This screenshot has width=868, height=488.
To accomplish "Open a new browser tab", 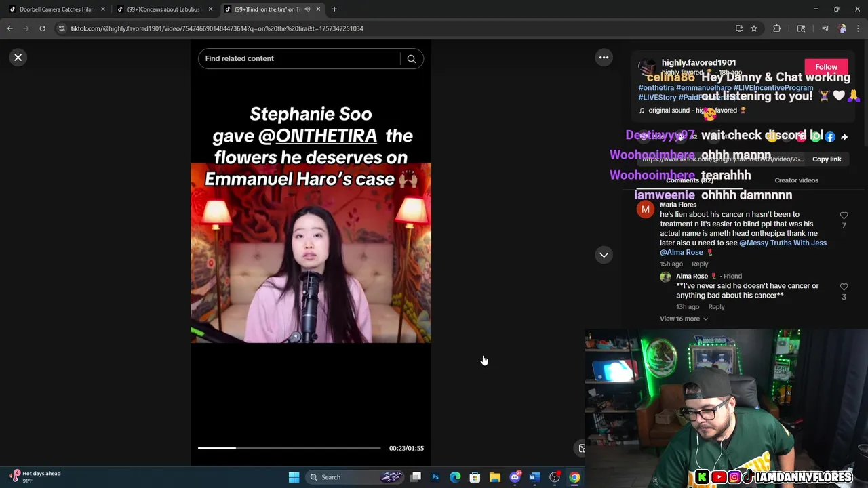I will (334, 9).
